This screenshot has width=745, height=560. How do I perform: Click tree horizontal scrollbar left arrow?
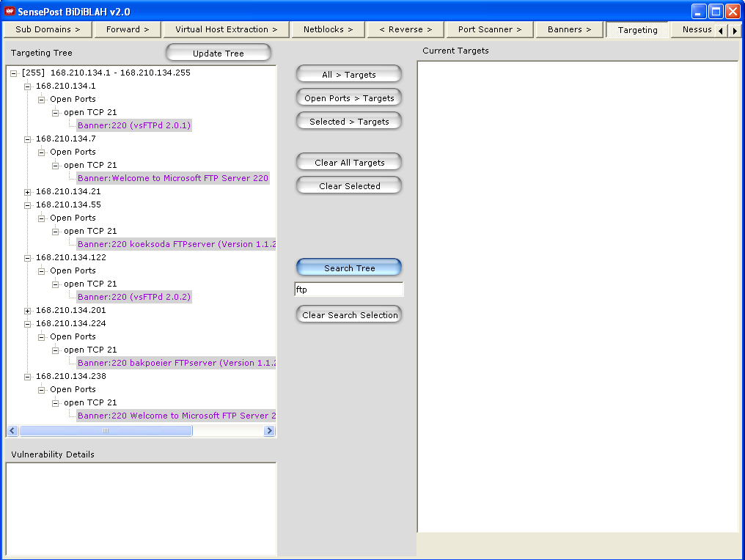coord(12,431)
